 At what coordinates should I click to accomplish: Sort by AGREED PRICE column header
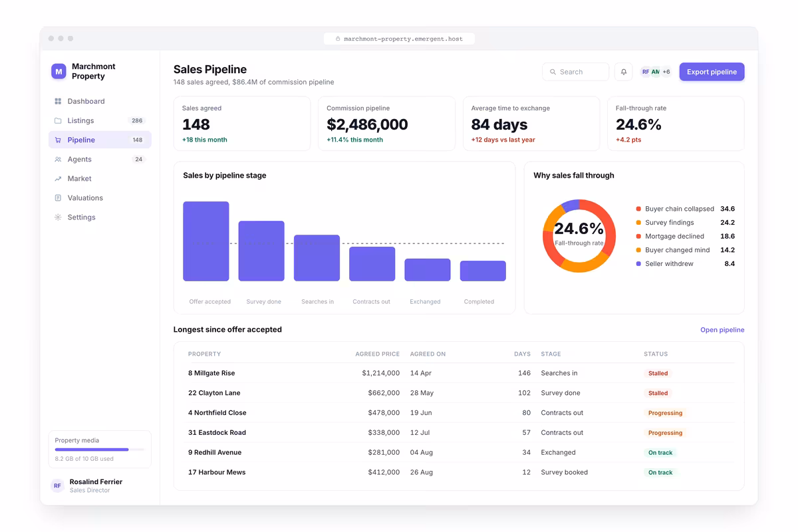[377, 354]
